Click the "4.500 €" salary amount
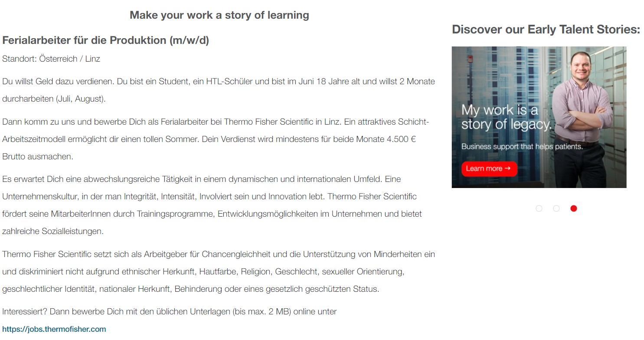Screen dimensions: 644x340 tap(401, 139)
